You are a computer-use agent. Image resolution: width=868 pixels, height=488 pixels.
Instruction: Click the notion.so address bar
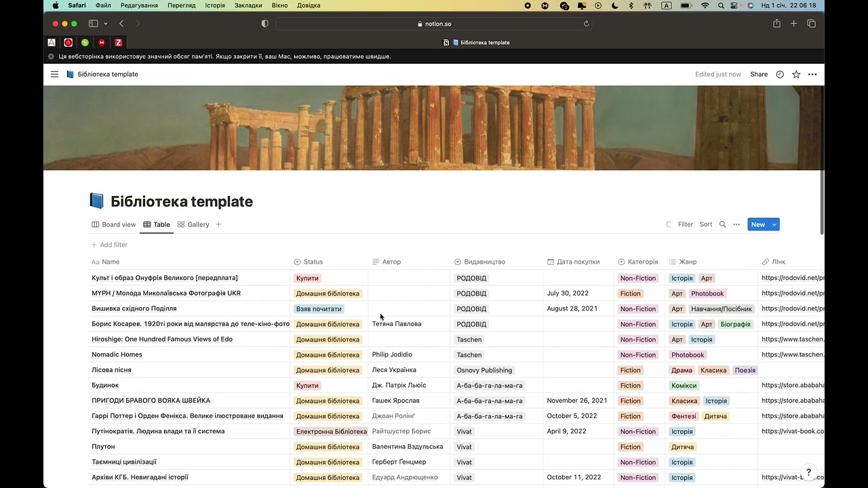click(x=434, y=24)
